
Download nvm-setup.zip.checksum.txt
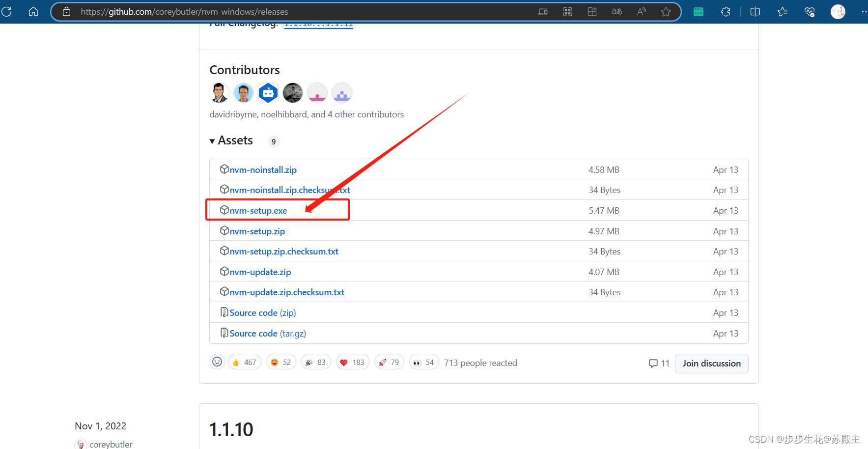click(284, 252)
